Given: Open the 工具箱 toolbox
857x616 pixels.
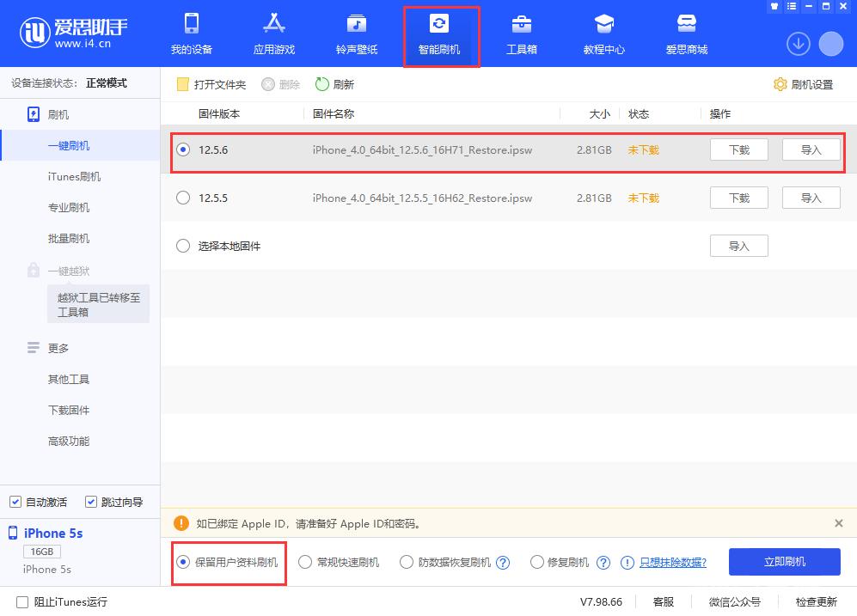Looking at the screenshot, I should [x=522, y=34].
